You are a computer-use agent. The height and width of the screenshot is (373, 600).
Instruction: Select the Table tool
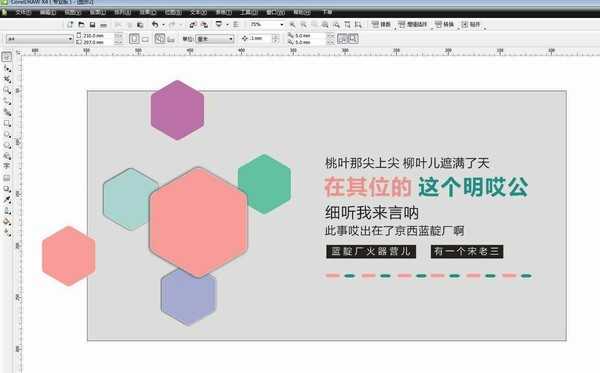(x=7, y=178)
